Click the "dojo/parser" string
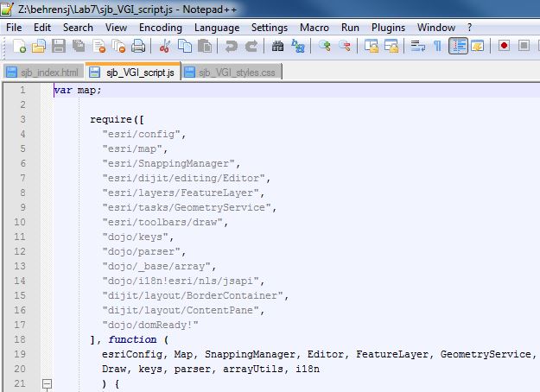This screenshot has height=392, width=540. pos(141,251)
